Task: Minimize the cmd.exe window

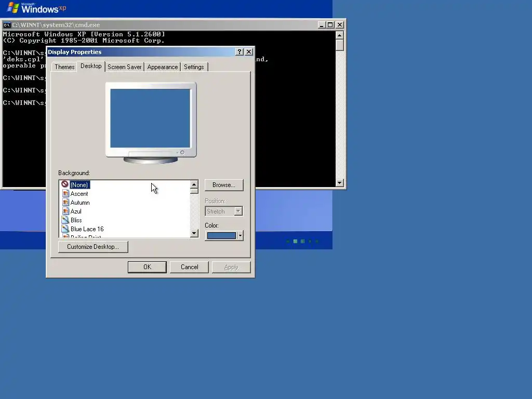Action: click(322, 25)
